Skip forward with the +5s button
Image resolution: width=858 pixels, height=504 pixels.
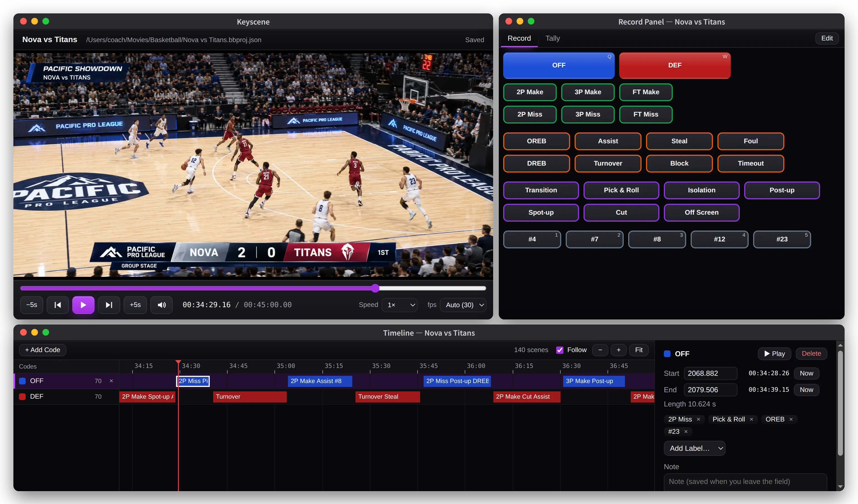tap(135, 305)
